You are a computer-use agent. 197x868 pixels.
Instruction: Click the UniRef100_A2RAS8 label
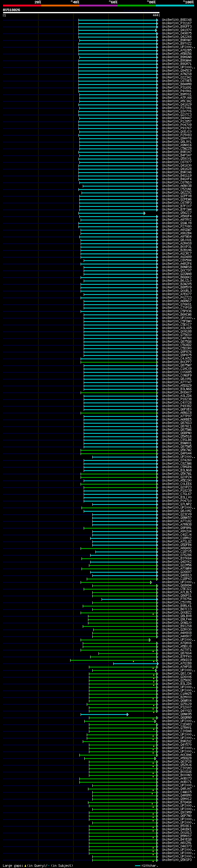click(177, 243)
